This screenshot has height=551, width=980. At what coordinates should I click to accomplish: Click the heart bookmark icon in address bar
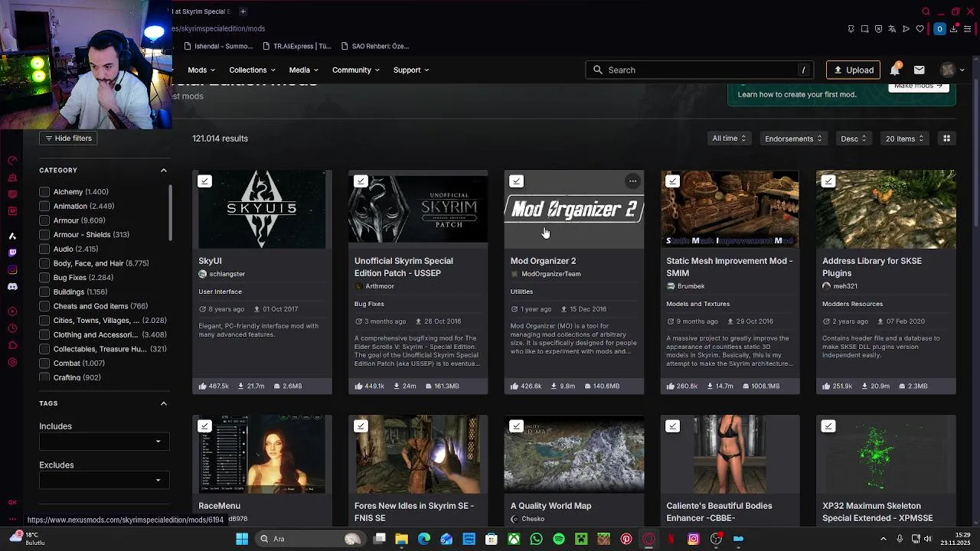(x=920, y=29)
